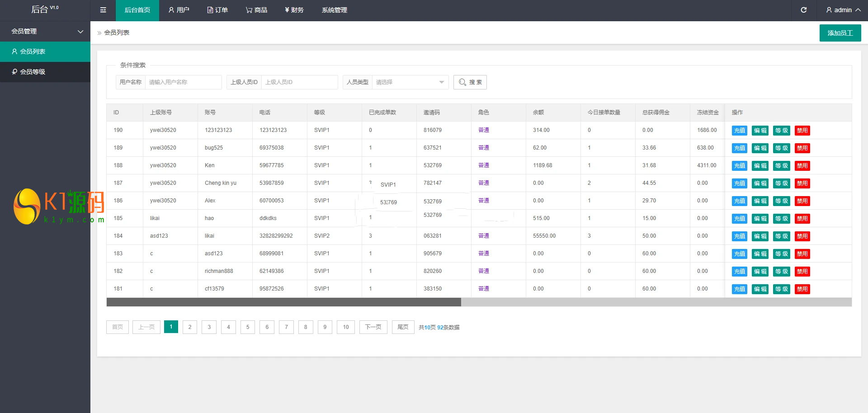Screen dimensions: 868x413
Task: Open the 用户 menu in top navigation
Action: point(179,10)
